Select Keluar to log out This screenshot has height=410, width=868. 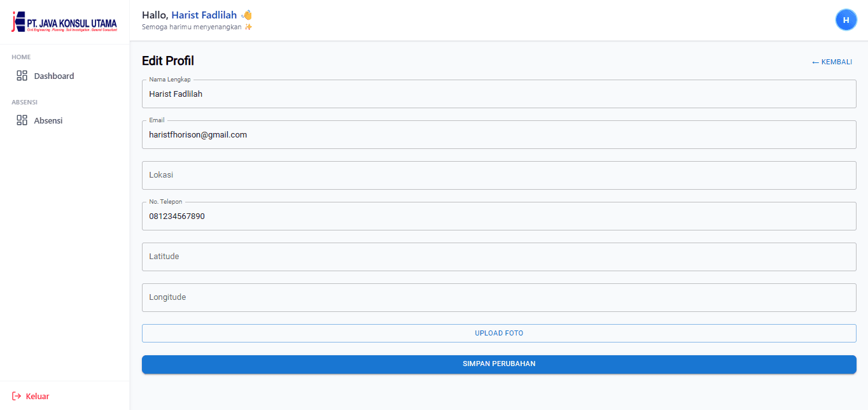[x=37, y=395]
